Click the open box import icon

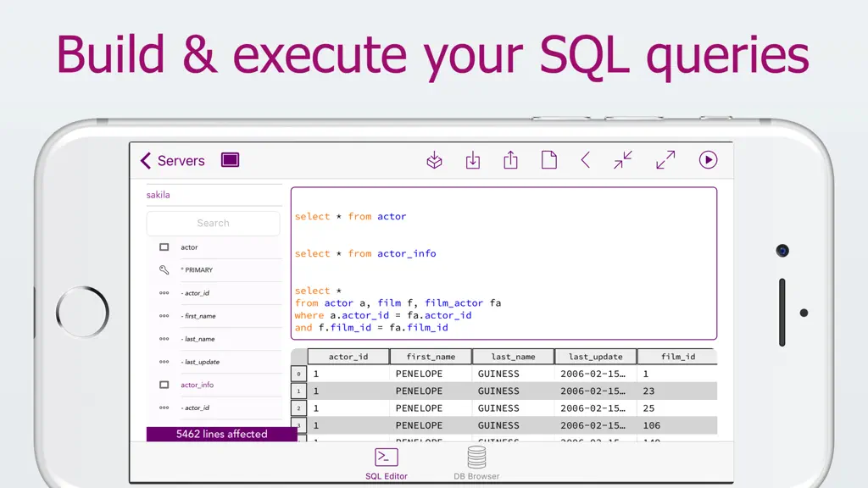[x=435, y=160]
